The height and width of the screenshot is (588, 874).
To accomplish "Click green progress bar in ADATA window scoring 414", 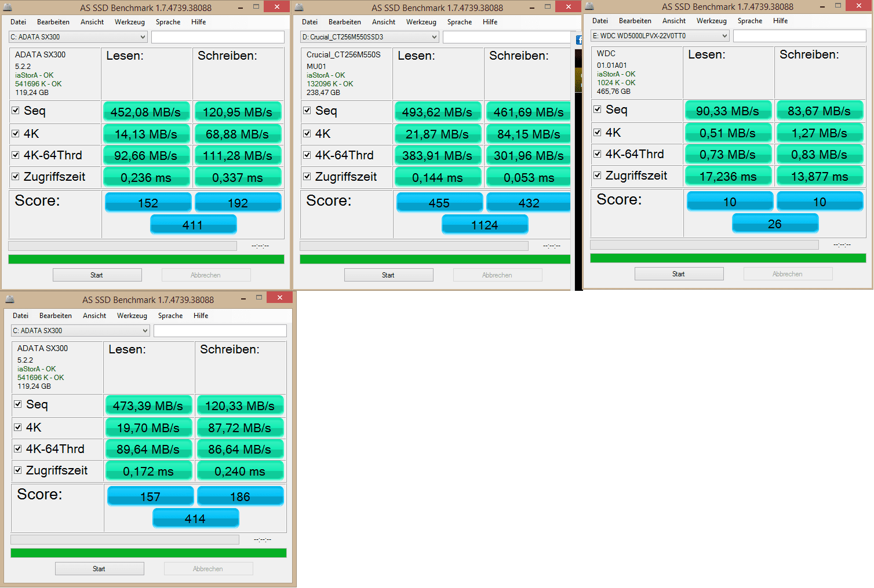I will [x=148, y=553].
